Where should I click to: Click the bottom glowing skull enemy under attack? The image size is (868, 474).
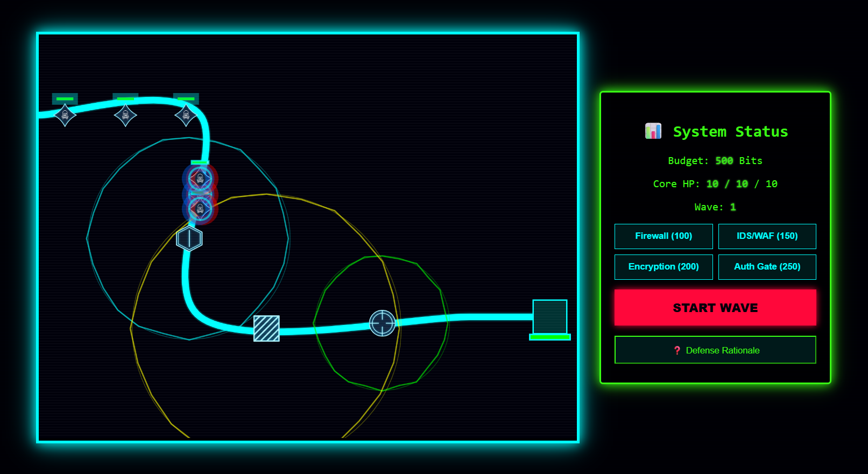point(200,209)
